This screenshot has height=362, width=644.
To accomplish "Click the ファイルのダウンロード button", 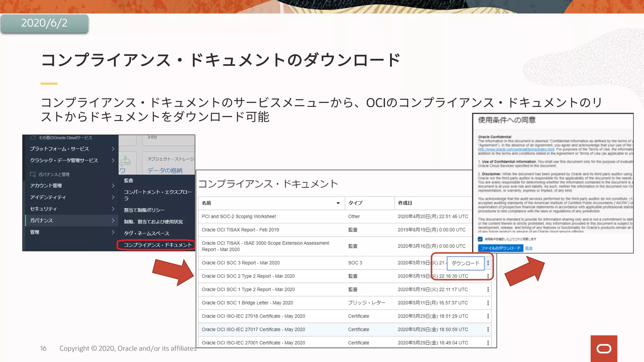I will click(x=501, y=248).
